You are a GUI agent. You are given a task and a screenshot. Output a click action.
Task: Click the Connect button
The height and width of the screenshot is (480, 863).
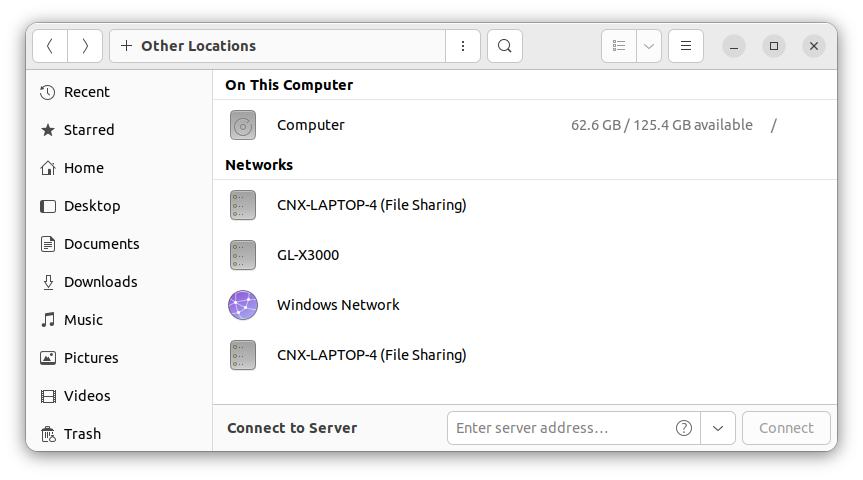point(786,428)
